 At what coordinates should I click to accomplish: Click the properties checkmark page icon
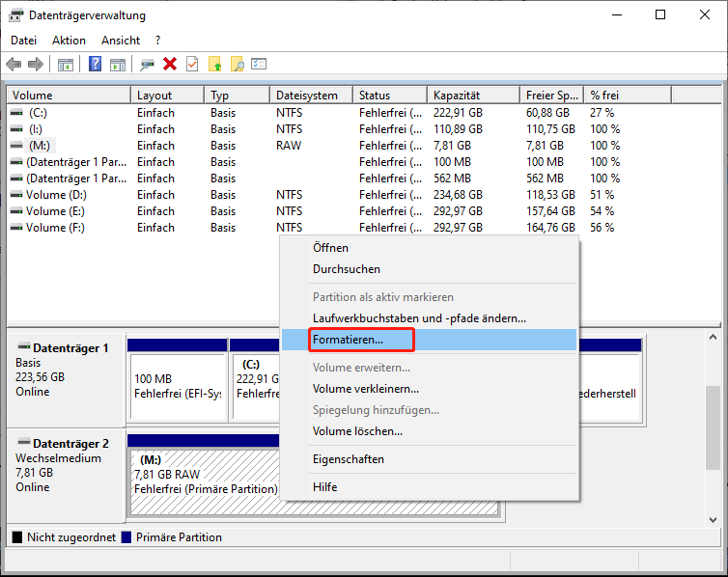[192, 64]
